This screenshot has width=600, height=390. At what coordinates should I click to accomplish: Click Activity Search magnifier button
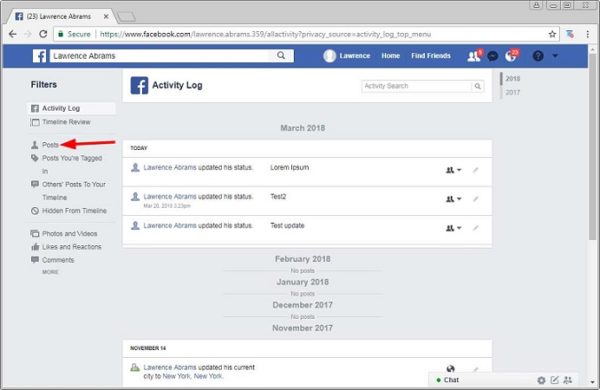coord(478,86)
